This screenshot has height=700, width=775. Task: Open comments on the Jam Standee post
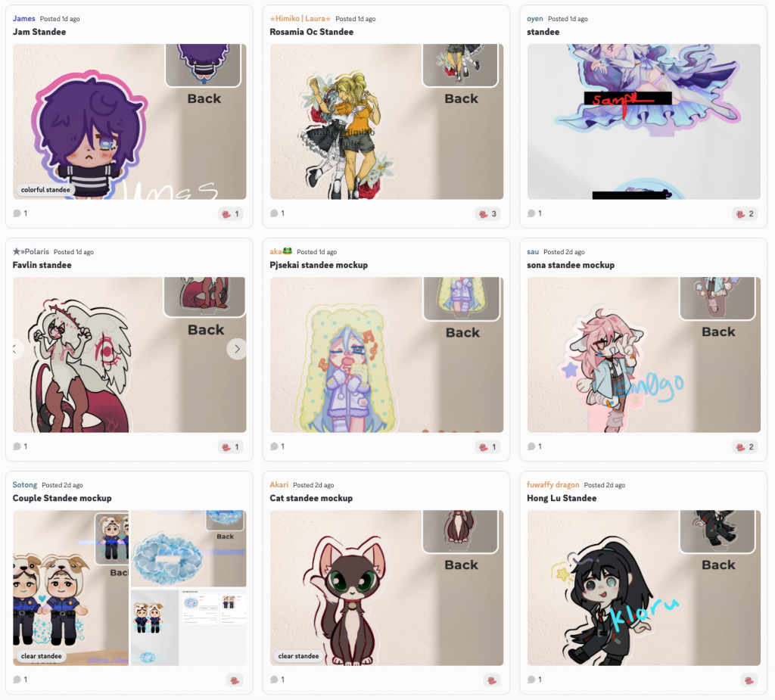(20, 213)
